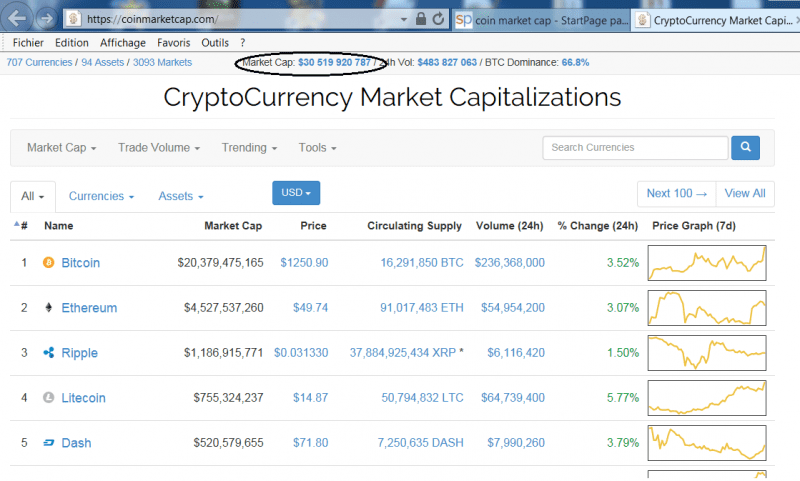Click in the Search Currencies field

pos(635,147)
